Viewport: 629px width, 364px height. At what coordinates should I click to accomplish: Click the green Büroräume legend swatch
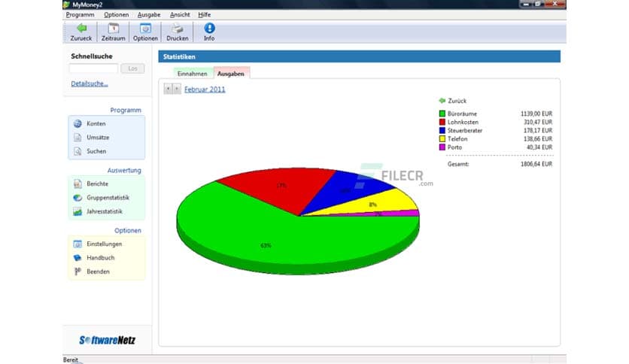(442, 114)
